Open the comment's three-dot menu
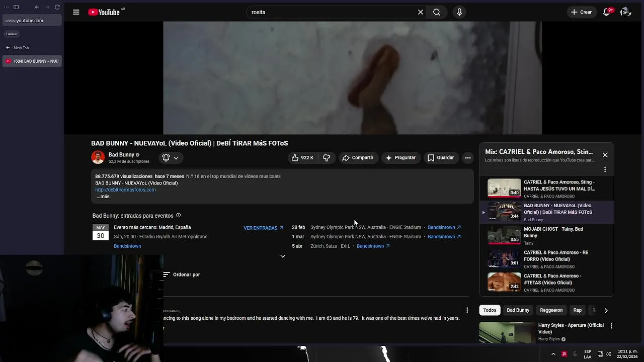The image size is (644, 362). [x=467, y=310]
